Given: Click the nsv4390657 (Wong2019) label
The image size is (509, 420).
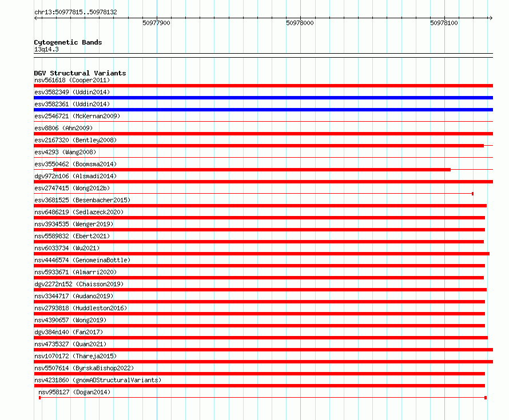Looking at the screenshot, I should click(x=70, y=320).
